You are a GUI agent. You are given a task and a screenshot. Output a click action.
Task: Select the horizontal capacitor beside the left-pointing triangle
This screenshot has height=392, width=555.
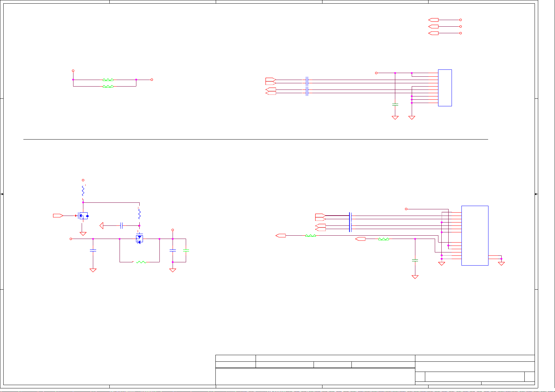[x=122, y=226]
